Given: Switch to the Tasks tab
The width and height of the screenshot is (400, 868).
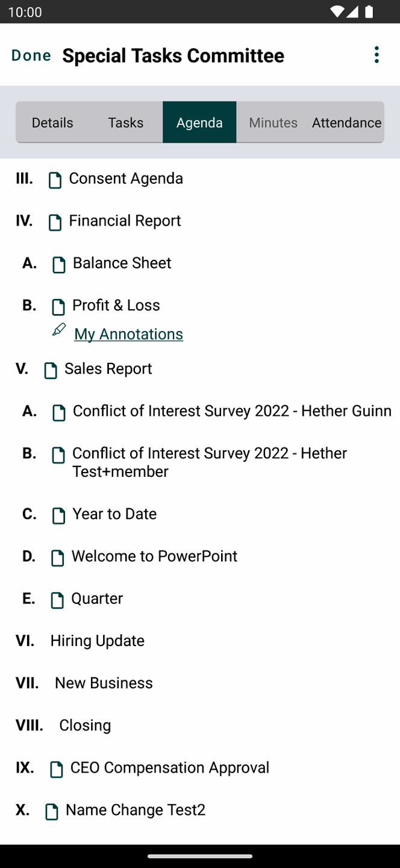Looking at the screenshot, I should [126, 122].
